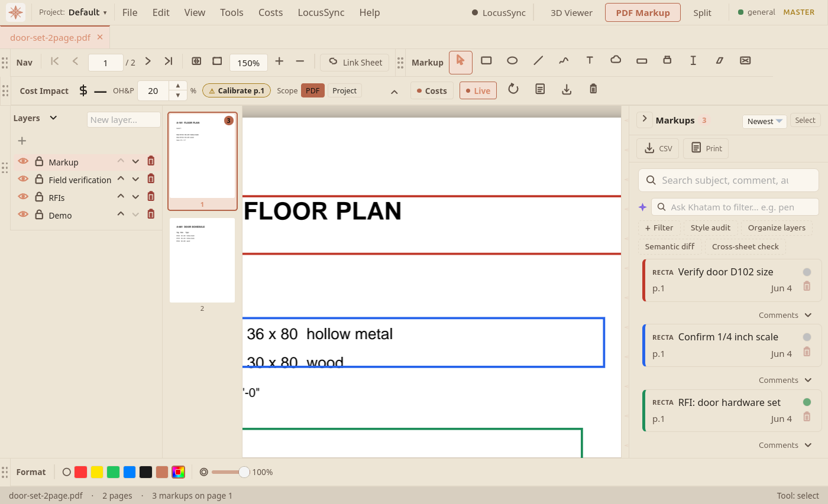Toggle the Live cost button
828x504 pixels.
[478, 90]
